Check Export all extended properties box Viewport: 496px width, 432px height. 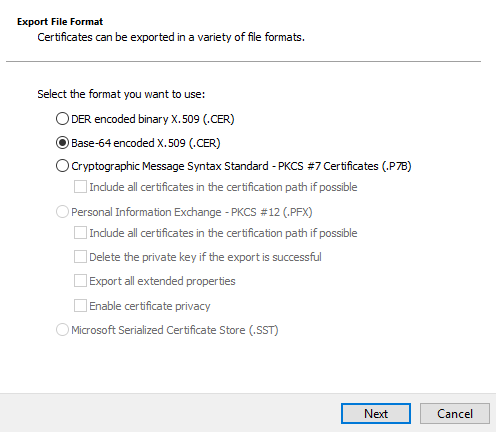pyautogui.click(x=80, y=281)
